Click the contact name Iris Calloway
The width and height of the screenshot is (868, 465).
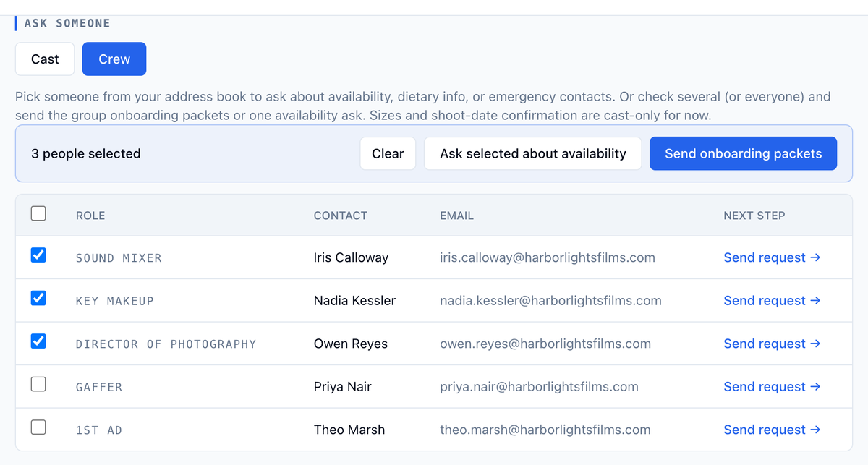tap(351, 257)
